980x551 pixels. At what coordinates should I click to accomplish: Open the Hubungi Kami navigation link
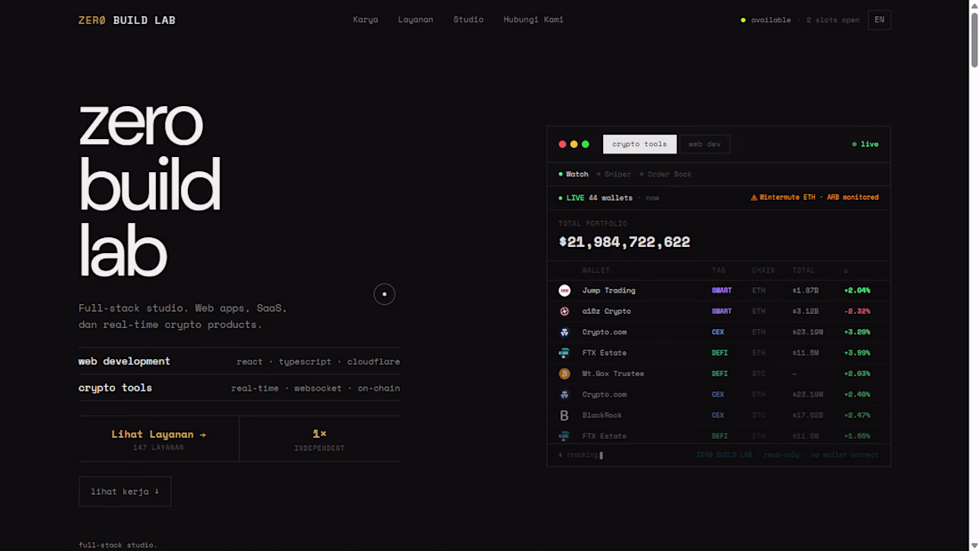click(x=533, y=20)
